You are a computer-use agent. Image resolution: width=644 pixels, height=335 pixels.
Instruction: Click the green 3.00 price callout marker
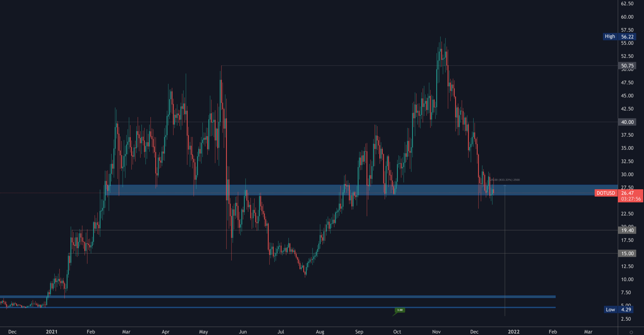coord(400,310)
